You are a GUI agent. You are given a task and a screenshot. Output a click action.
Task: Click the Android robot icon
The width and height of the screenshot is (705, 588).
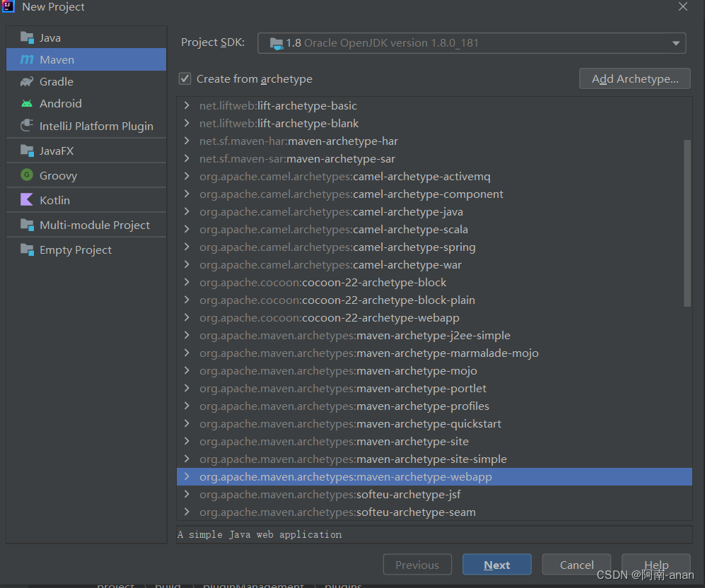pyautogui.click(x=27, y=103)
